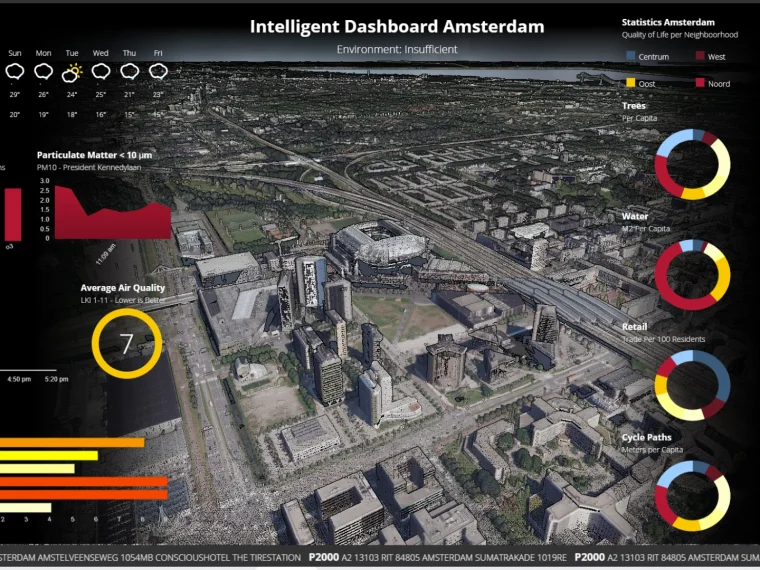Select the Centrum blue legend swatch

click(631, 56)
